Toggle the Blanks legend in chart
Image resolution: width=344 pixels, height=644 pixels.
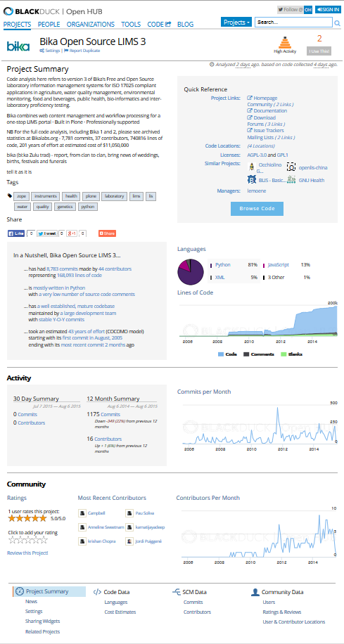(292, 354)
